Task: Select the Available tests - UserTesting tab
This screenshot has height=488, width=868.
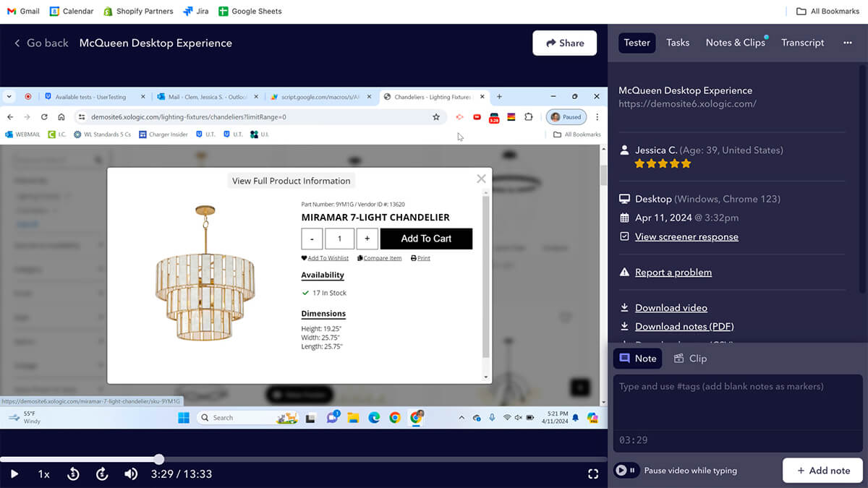Action: pyautogui.click(x=94, y=97)
